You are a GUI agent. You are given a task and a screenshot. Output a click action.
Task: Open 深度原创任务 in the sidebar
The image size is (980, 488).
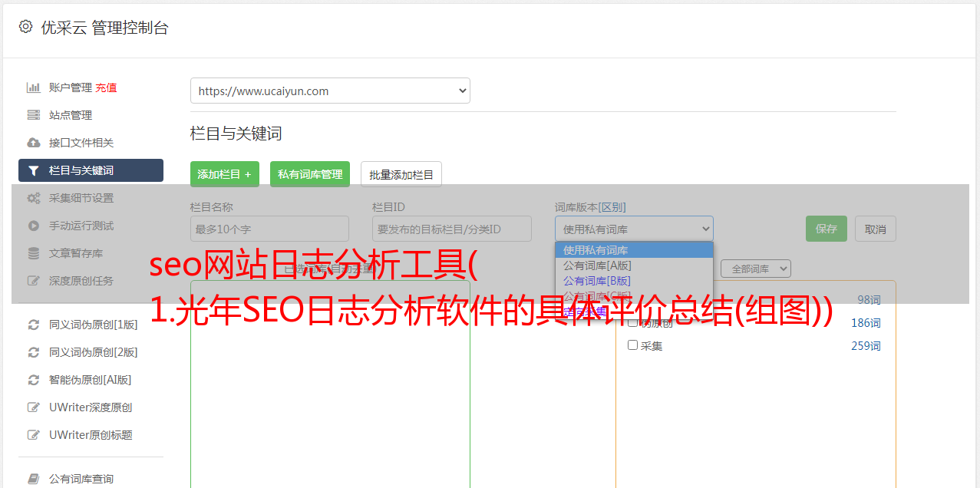pos(81,281)
